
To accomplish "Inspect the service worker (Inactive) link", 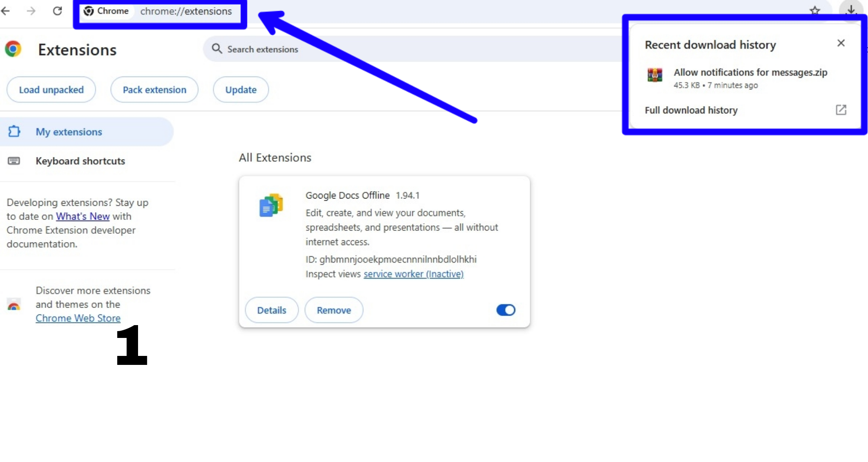I will pos(413,274).
